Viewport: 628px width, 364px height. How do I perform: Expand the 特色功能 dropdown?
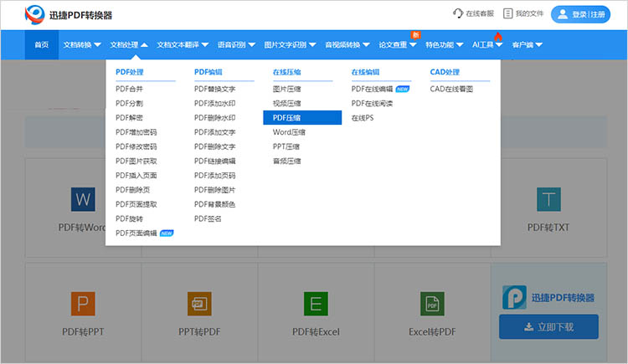coord(444,45)
